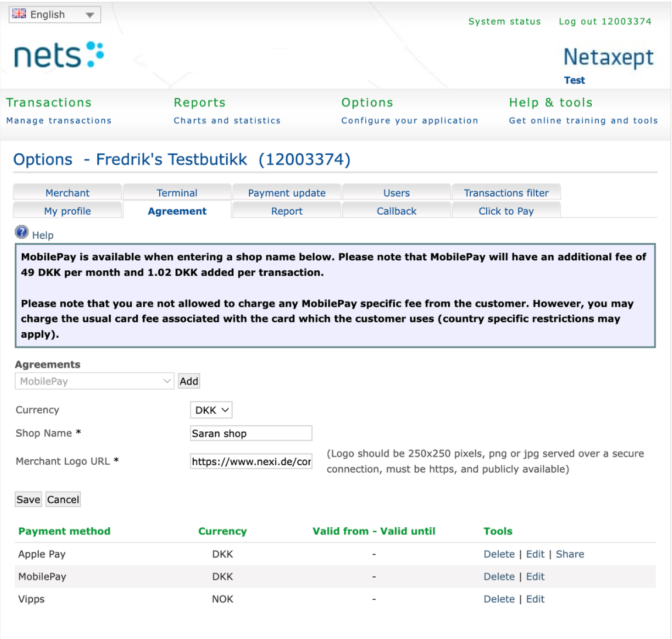Open the MobilePay agreements dropdown
672x639 pixels.
(94, 381)
